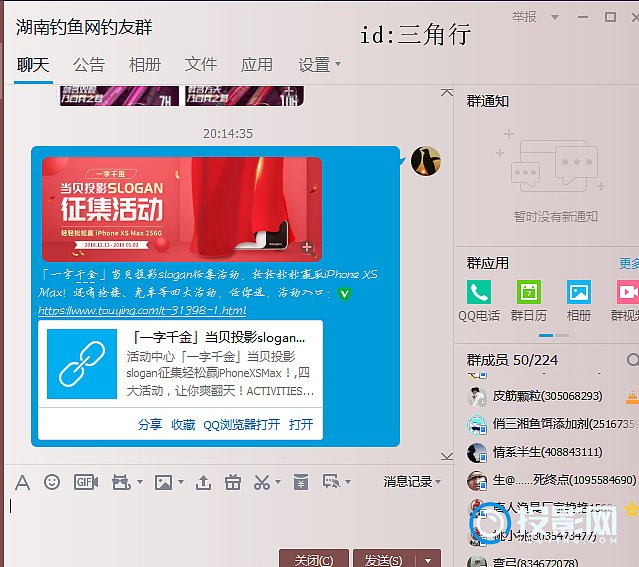Viewport: 639px width, 567px height.
Task: Click the upload file icon
Action: [203, 483]
